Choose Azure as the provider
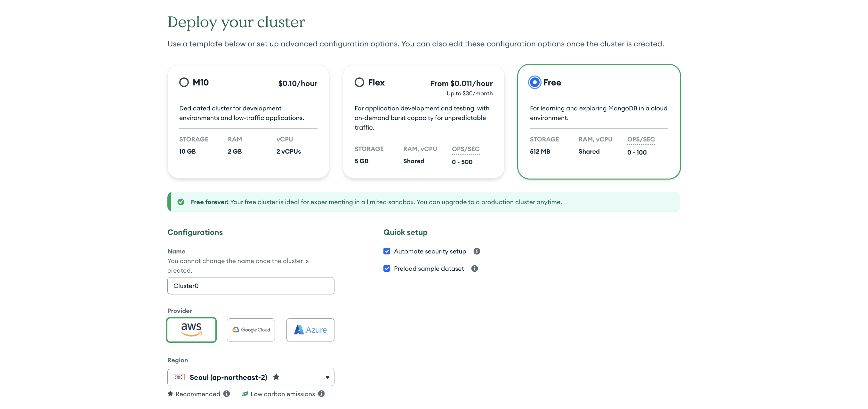The height and width of the screenshot is (409, 868). (x=310, y=330)
